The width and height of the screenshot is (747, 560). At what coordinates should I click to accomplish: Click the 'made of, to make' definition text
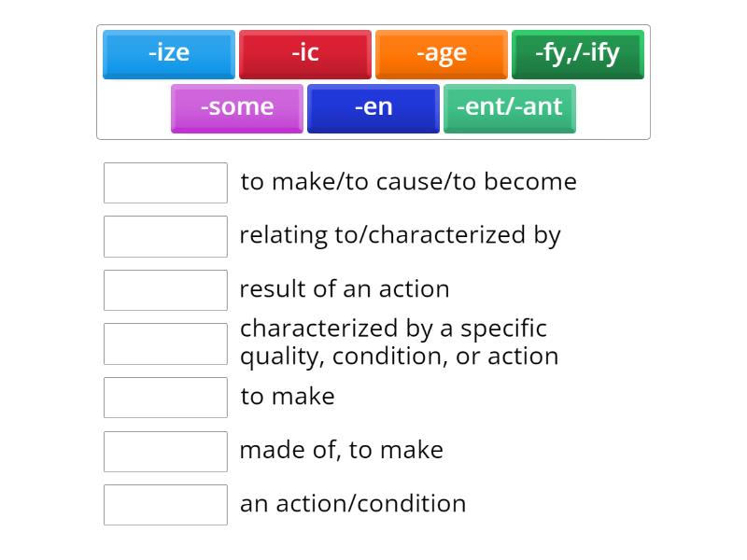342,450
